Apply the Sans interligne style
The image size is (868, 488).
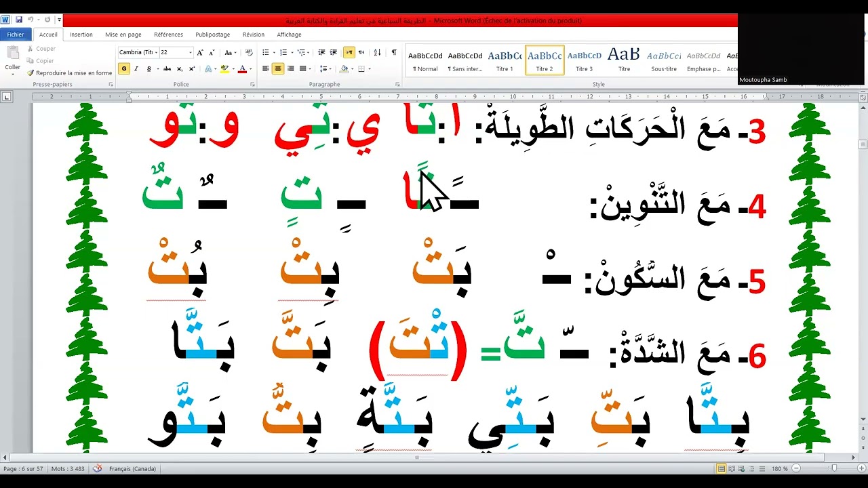(465, 61)
